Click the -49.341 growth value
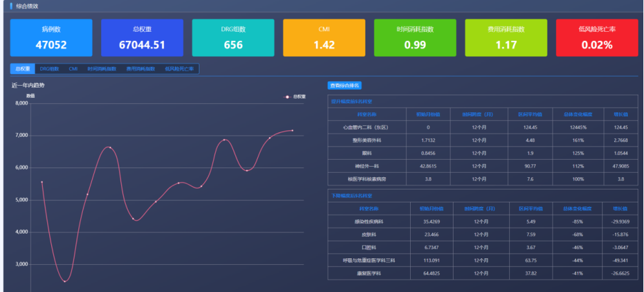The width and height of the screenshot is (644, 292). [x=620, y=260]
